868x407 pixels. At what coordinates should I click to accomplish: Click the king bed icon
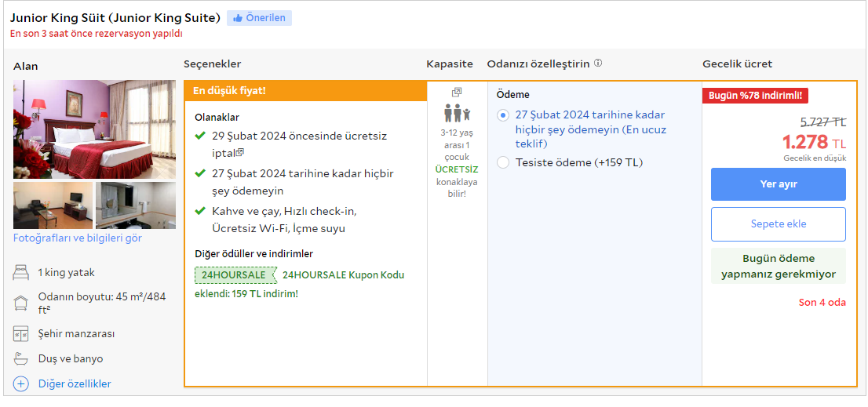(21, 273)
